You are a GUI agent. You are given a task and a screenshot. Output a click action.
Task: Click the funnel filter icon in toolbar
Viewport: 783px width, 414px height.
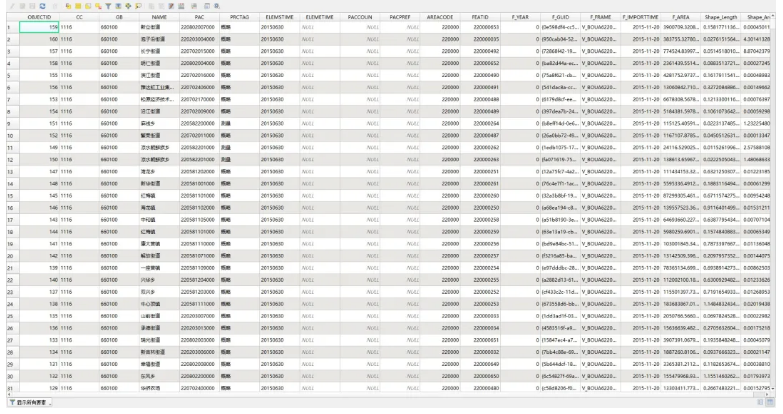tap(108, 6)
